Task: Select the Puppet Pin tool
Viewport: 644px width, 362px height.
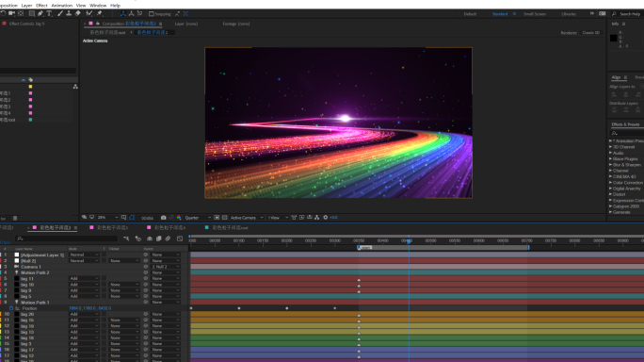Action: 100,13
